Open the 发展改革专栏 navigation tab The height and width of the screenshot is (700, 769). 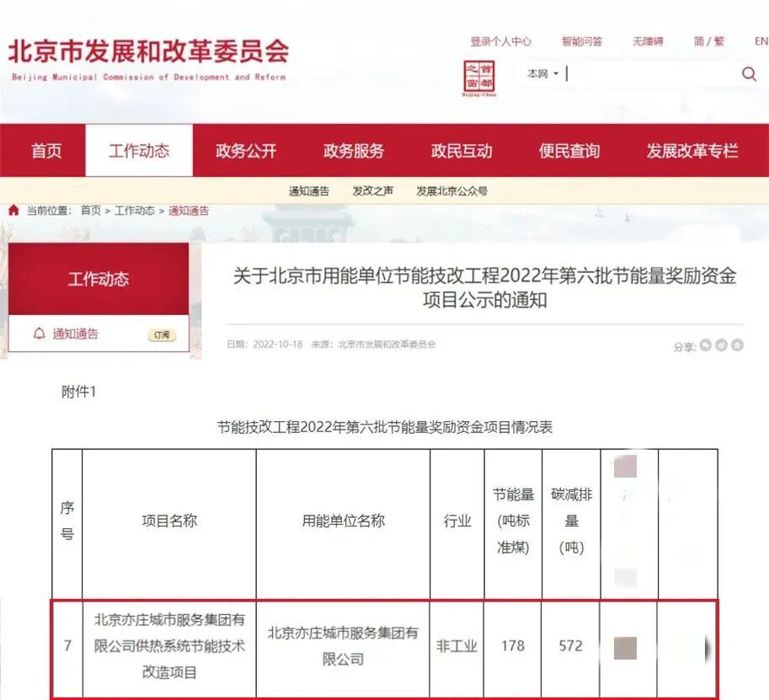tap(692, 151)
